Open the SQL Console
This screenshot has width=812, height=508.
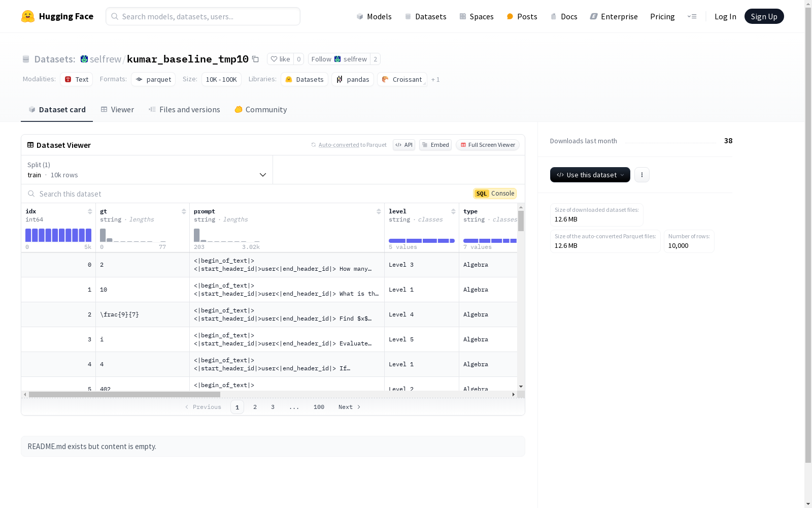pos(495,194)
